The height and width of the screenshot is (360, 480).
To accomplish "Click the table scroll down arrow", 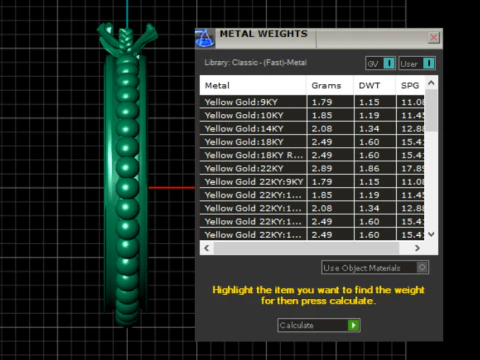I will coord(431,234).
